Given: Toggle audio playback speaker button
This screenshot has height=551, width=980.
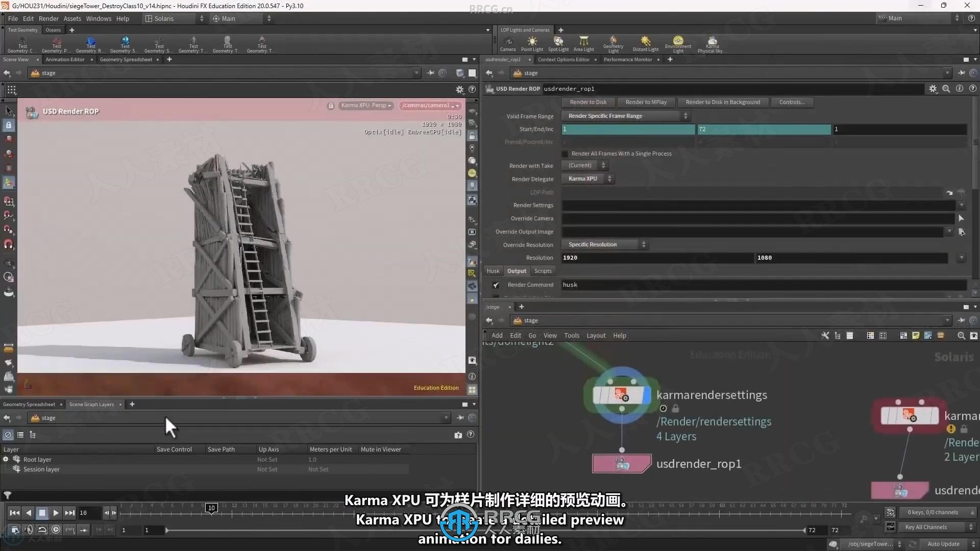Looking at the screenshot, I should [29, 530].
